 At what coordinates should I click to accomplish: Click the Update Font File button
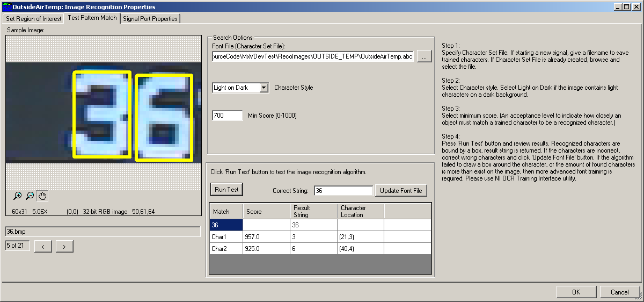click(x=401, y=191)
